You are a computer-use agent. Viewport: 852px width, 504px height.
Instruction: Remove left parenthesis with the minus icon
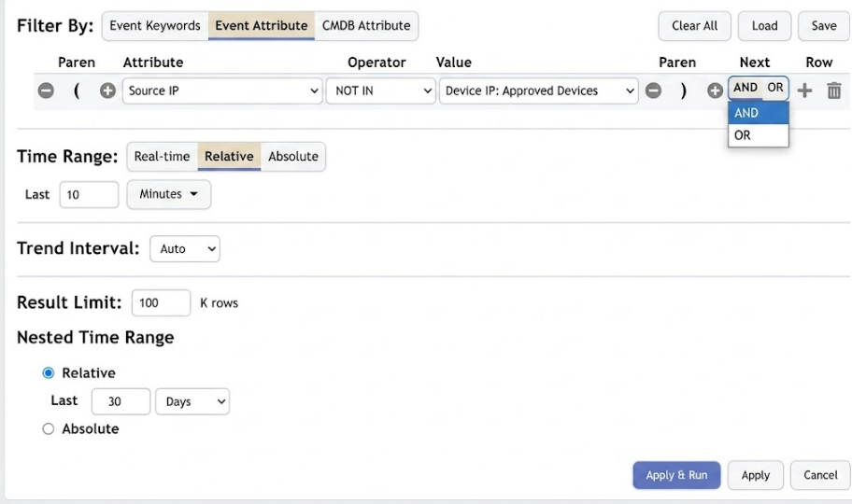coord(46,91)
